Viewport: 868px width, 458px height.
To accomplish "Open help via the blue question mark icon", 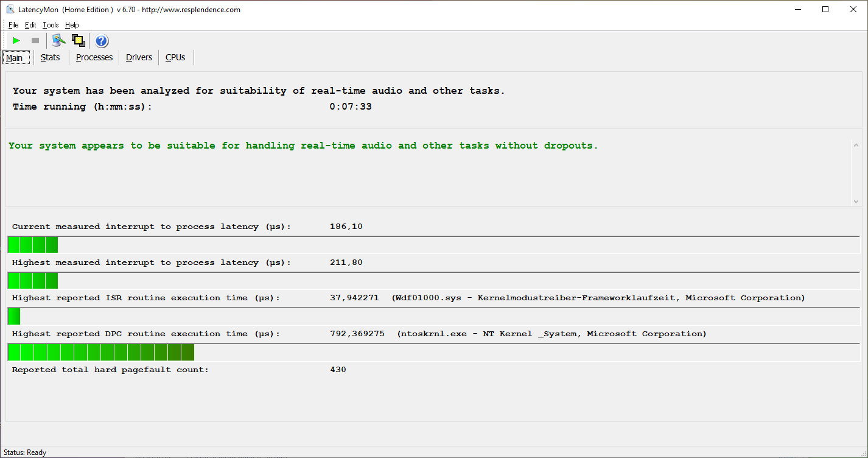I will pyautogui.click(x=102, y=41).
